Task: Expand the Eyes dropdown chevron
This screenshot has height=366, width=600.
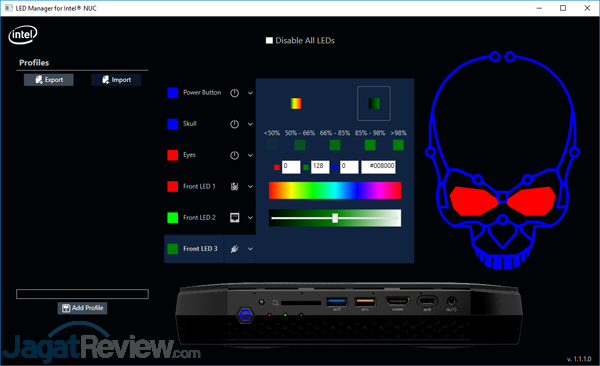Action: [250, 155]
